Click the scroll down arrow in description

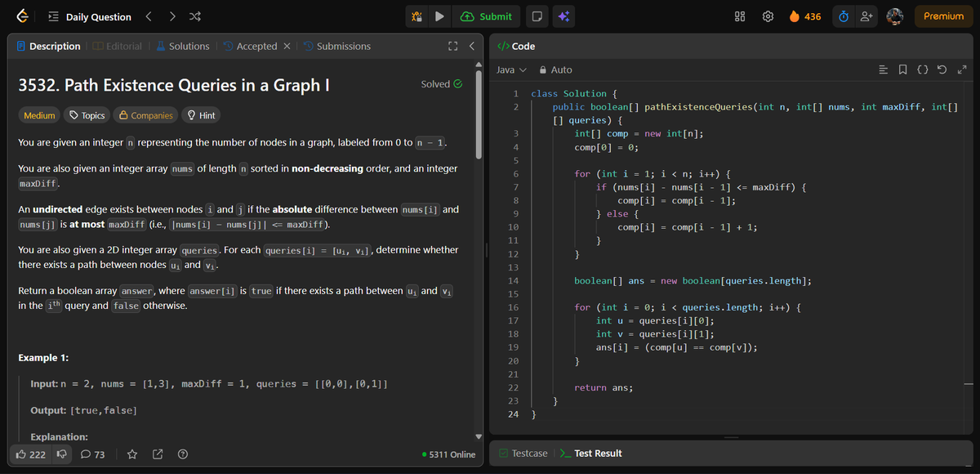479,436
